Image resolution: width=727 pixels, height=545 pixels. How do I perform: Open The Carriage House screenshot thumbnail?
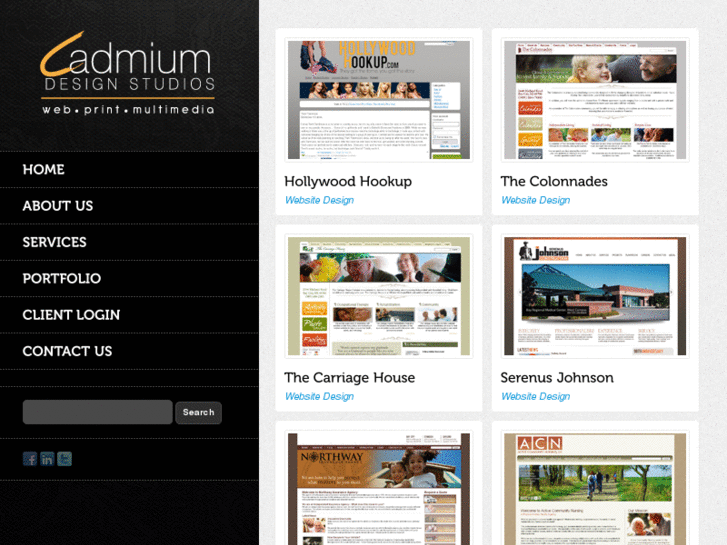pos(379,296)
